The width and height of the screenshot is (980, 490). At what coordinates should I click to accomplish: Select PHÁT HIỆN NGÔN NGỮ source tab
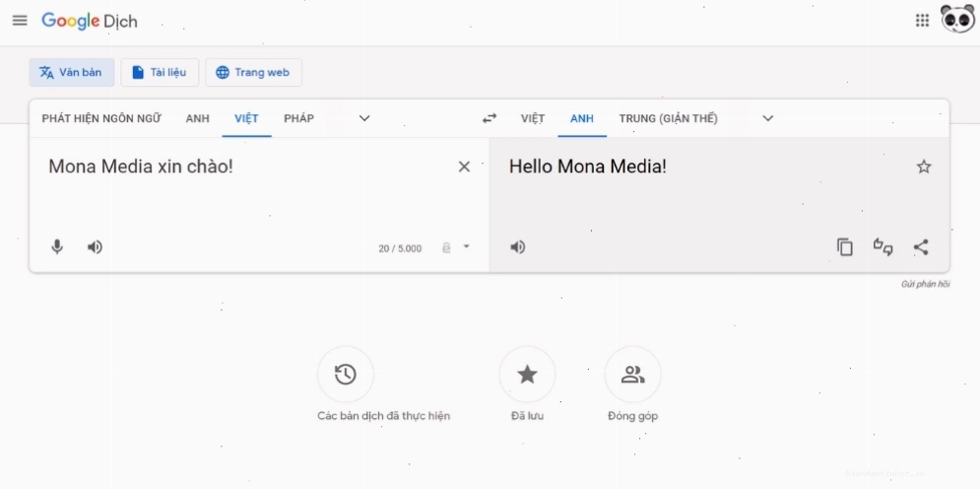(101, 118)
